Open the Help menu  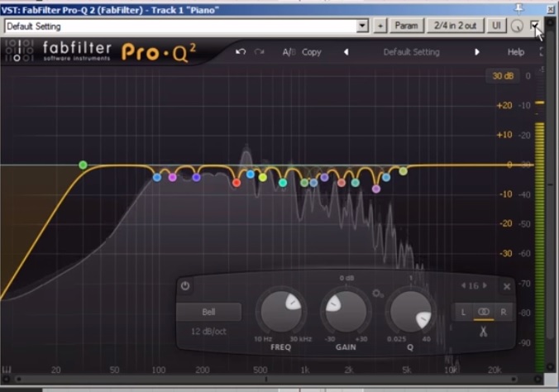pos(515,52)
